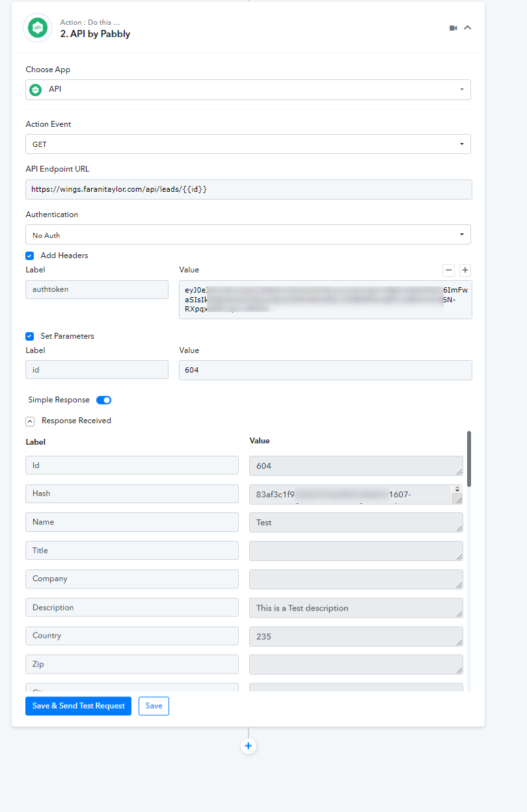Click the green API icon in Choose App
This screenshot has height=812, width=527.
[36, 90]
